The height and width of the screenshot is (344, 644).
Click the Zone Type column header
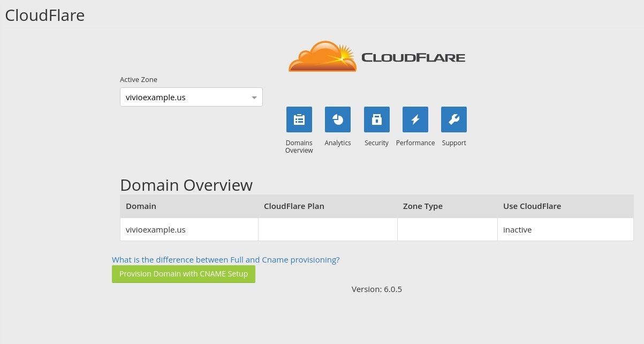[422, 206]
